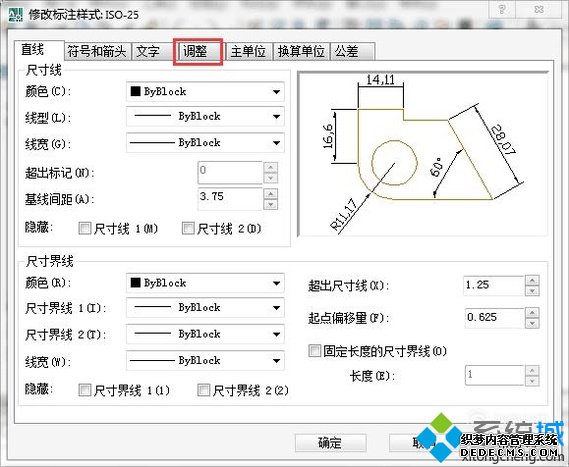
Task: Enable hiding 尺寸线 1(M)
Action: 85,229
